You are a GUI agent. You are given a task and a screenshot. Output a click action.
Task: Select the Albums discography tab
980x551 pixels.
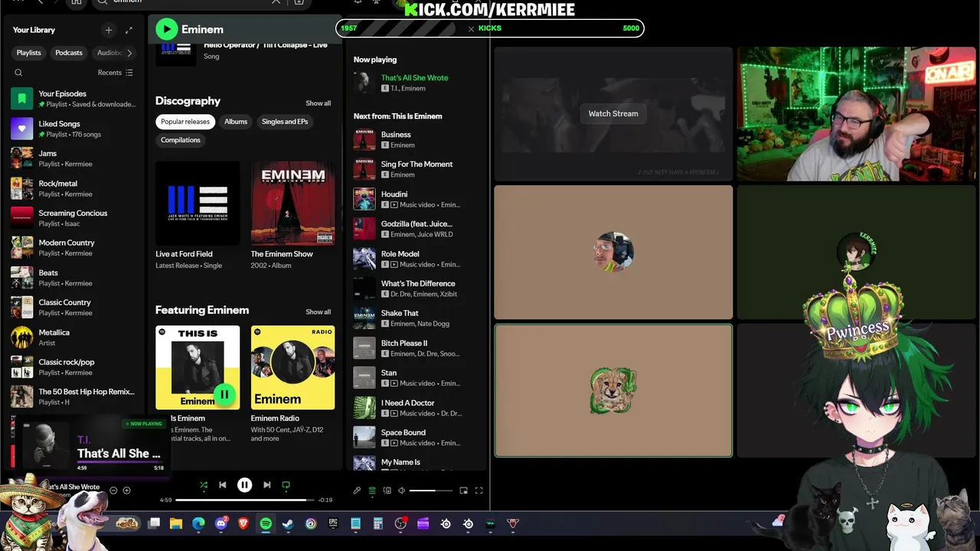236,122
